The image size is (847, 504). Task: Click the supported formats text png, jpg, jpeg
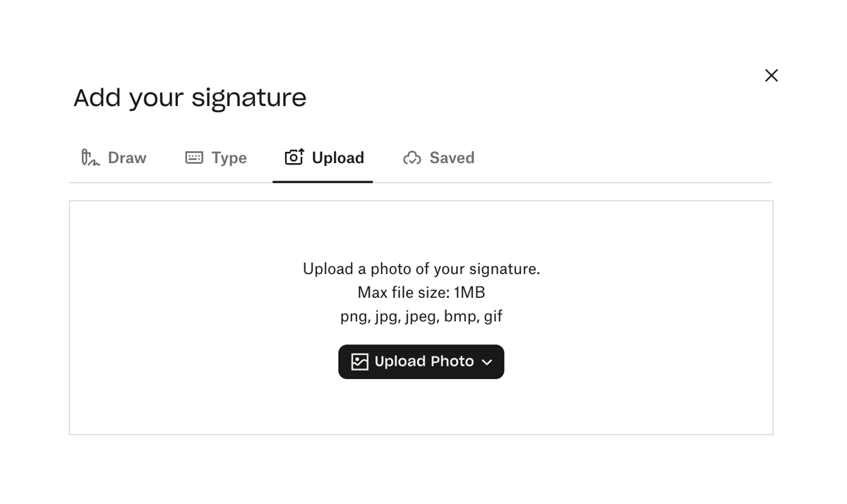[x=421, y=316]
